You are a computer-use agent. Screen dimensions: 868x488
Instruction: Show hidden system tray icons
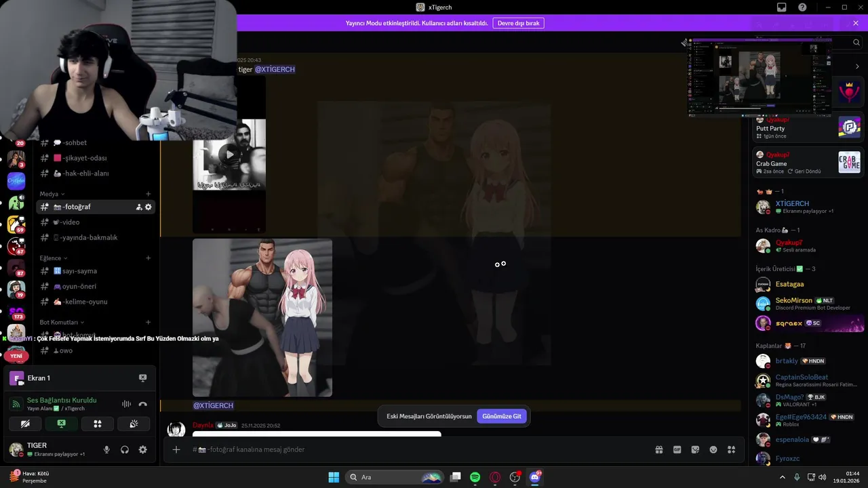(783, 477)
